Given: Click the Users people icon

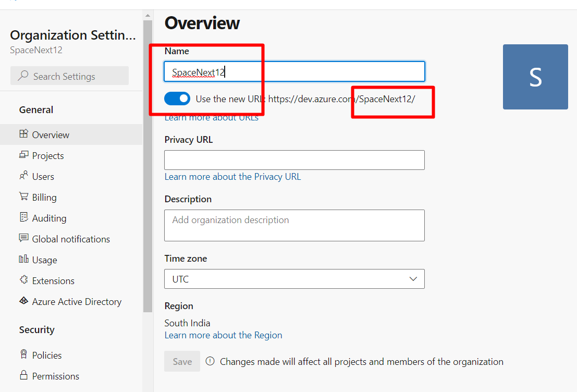Looking at the screenshot, I should coord(23,176).
